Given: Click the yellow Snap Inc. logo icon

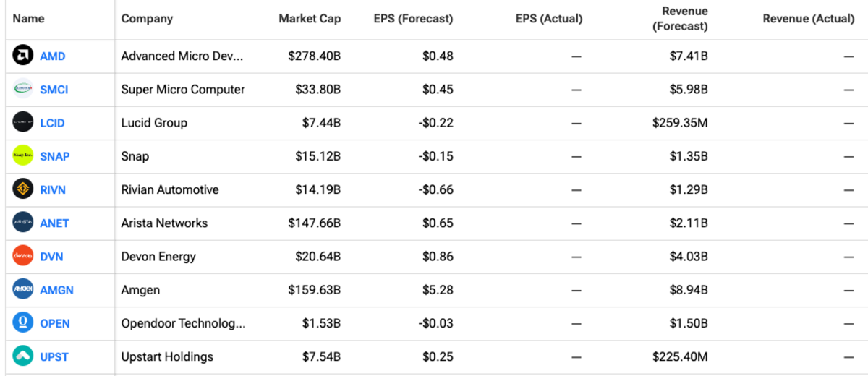Looking at the screenshot, I should (23, 155).
